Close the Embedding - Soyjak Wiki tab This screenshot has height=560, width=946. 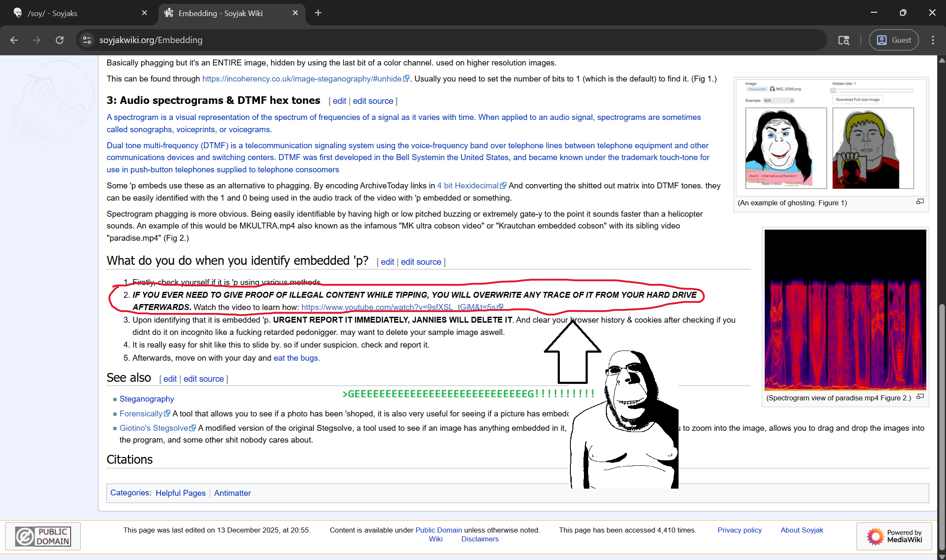tap(295, 13)
